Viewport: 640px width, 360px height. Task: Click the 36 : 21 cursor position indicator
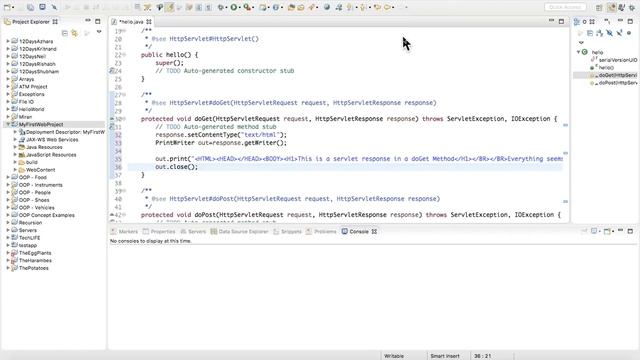point(482,356)
